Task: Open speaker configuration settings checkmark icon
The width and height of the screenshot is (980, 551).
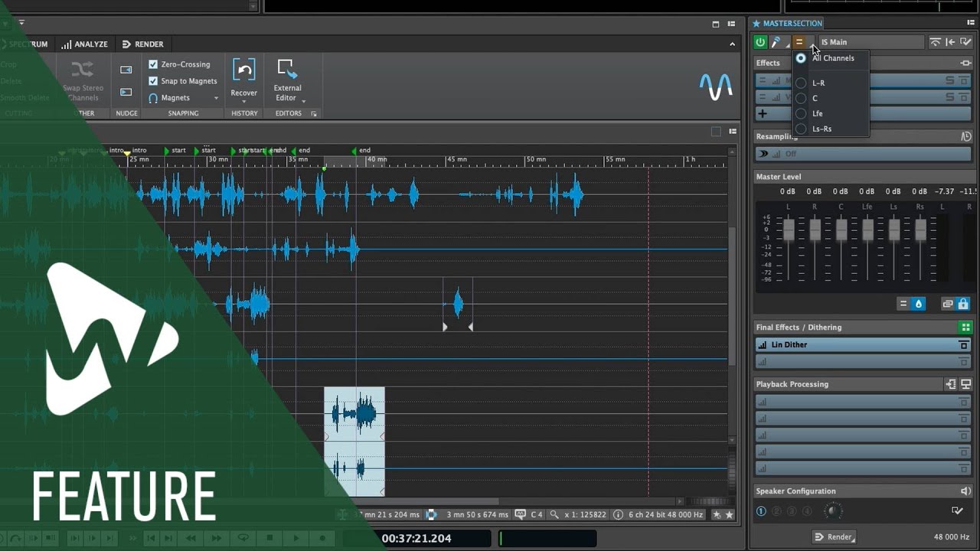Action: pos(957,510)
